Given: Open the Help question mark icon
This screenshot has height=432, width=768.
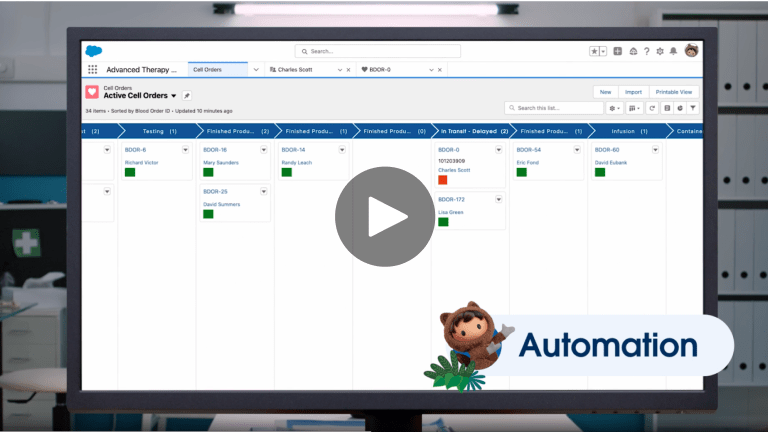Looking at the screenshot, I should pos(646,51).
